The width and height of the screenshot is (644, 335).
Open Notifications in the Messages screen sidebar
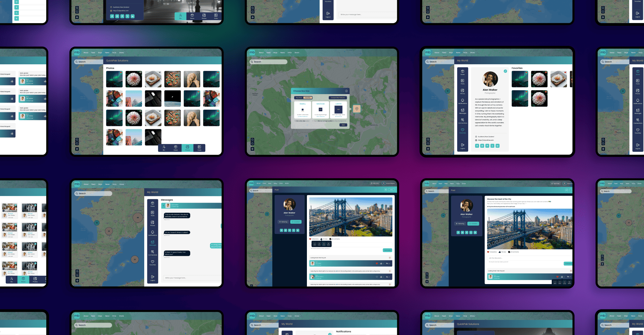[153, 233]
